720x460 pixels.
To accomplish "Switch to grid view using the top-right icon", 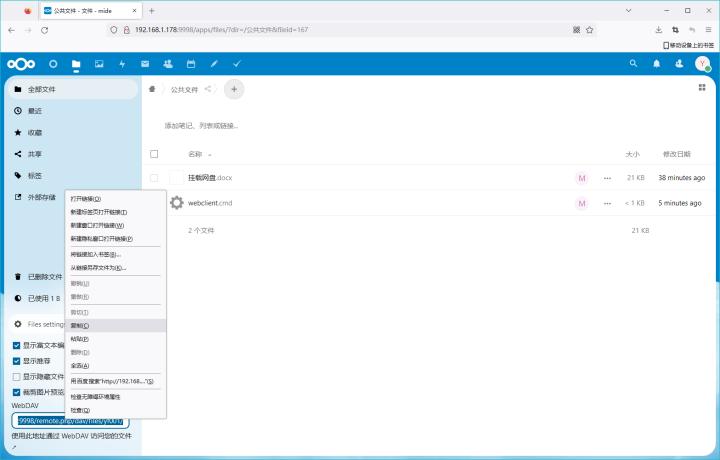I will click(702, 87).
